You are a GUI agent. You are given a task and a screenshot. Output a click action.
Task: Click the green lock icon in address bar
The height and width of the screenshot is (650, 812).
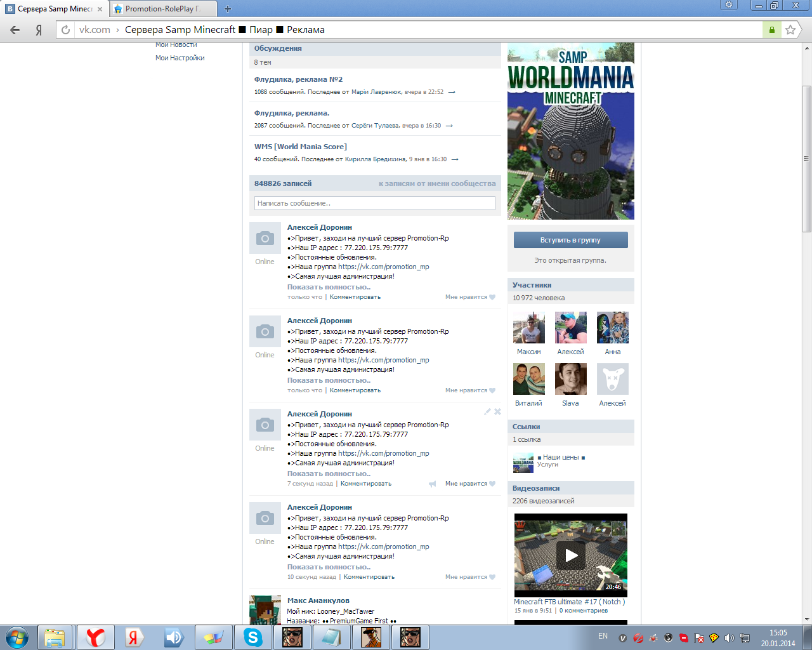click(771, 30)
